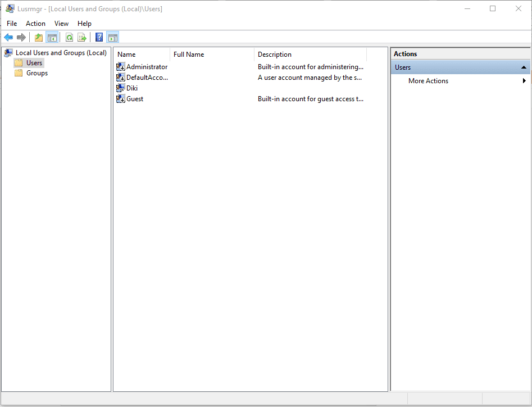Screen dimensions: 532x407
Task: Click the Guest user account icon
Action: point(120,99)
